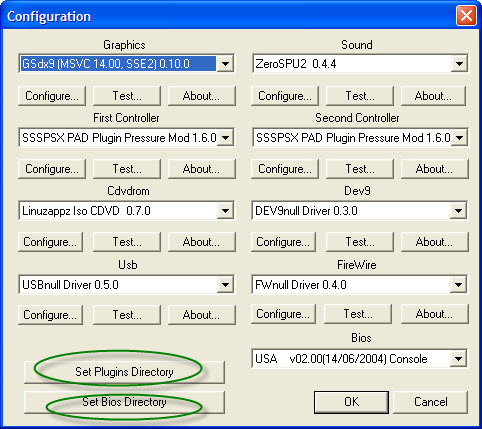Expand the Sound plugin dropdown

pos(459,63)
